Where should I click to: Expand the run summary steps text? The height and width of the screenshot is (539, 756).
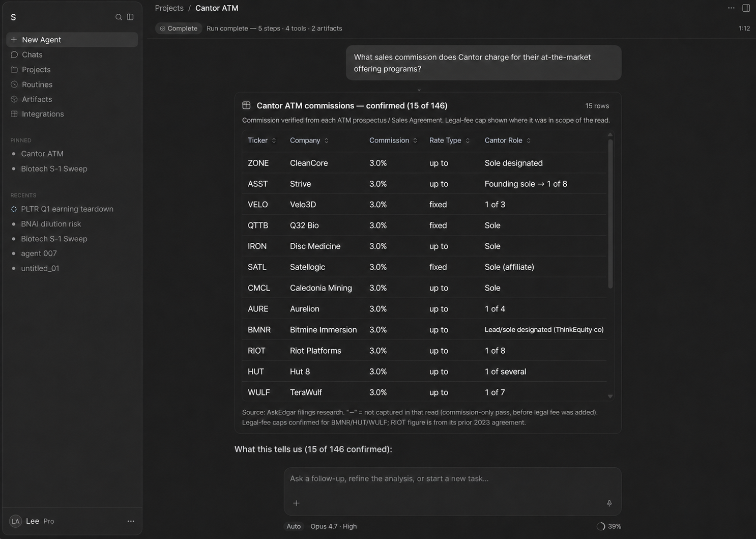click(274, 29)
